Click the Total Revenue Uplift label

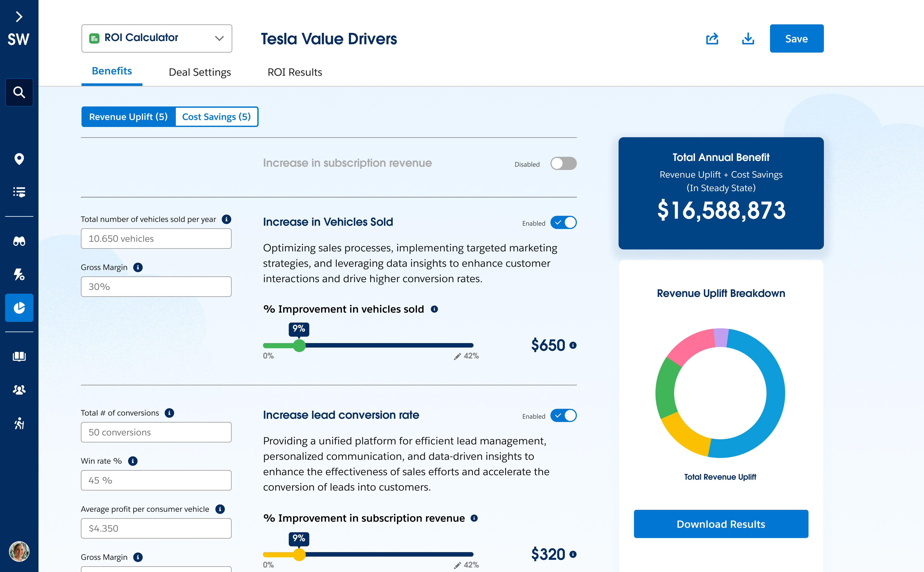point(720,477)
